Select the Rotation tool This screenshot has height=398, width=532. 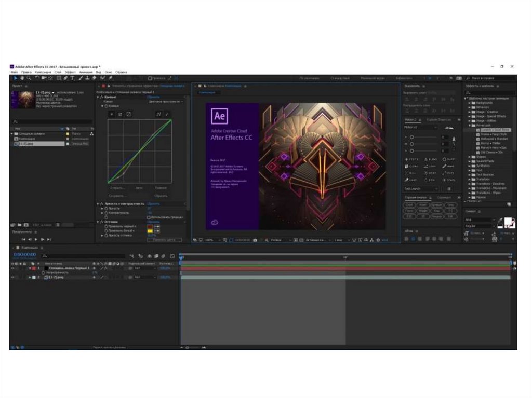coord(37,78)
